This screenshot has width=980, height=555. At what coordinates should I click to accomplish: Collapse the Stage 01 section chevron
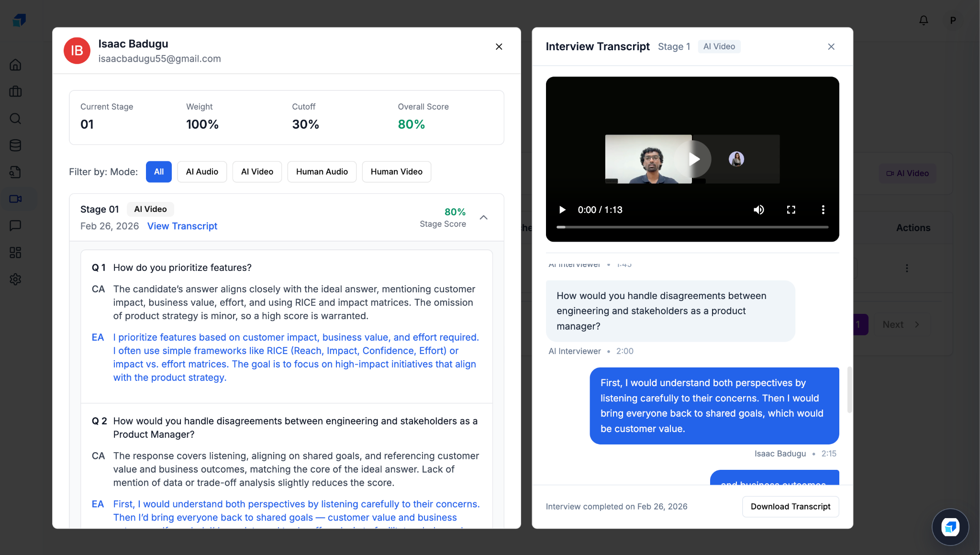pos(484,217)
